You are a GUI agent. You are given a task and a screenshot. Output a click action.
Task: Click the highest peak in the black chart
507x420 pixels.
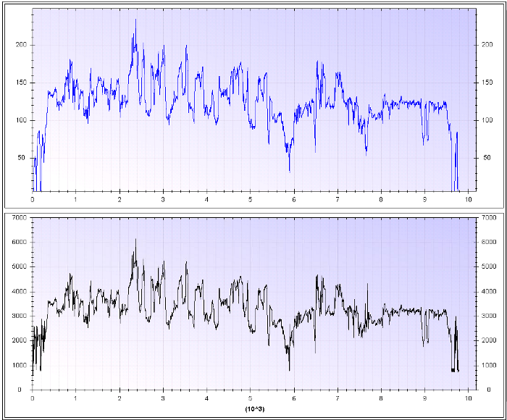pyautogui.click(x=135, y=240)
